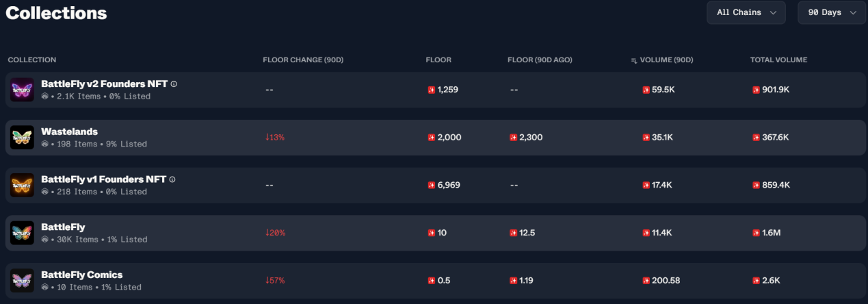
Task: Click the Collection column header
Action: 32,60
